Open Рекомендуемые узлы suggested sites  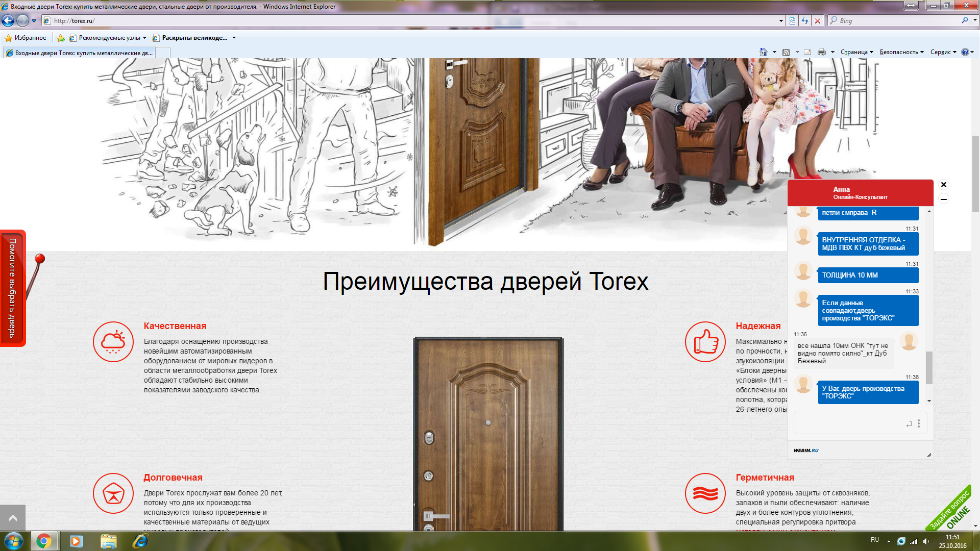108,38
